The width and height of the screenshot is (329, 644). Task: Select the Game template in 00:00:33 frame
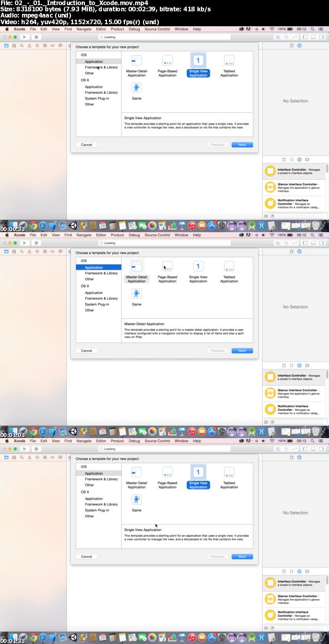click(137, 91)
